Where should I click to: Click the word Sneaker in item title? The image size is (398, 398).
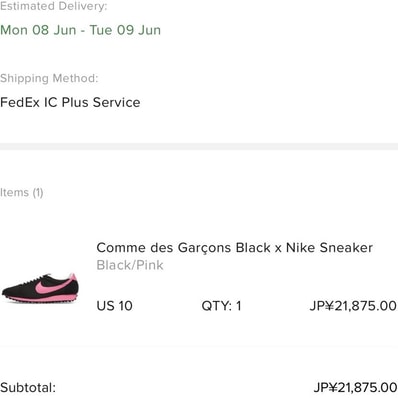(x=346, y=248)
